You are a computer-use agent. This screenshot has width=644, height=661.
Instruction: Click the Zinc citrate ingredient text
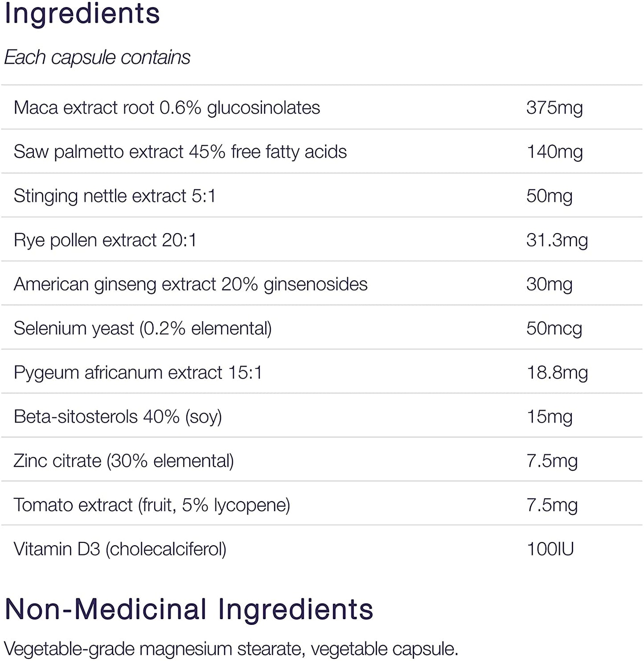coord(123,461)
